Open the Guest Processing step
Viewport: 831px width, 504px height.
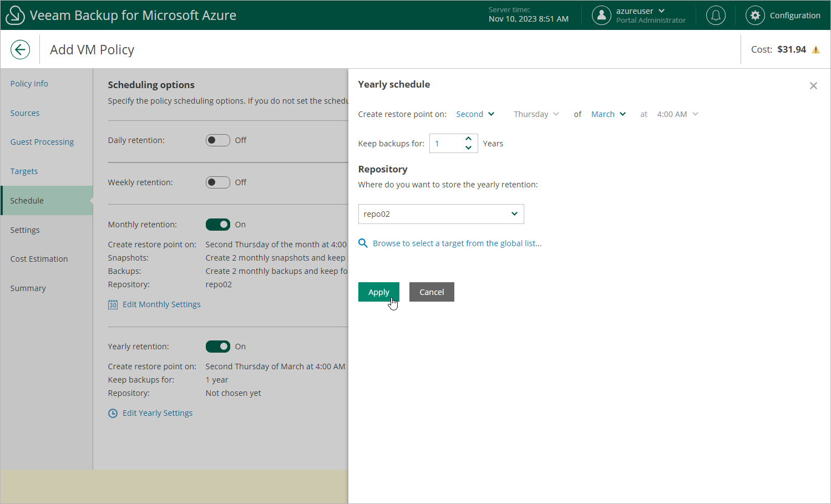[x=42, y=142]
